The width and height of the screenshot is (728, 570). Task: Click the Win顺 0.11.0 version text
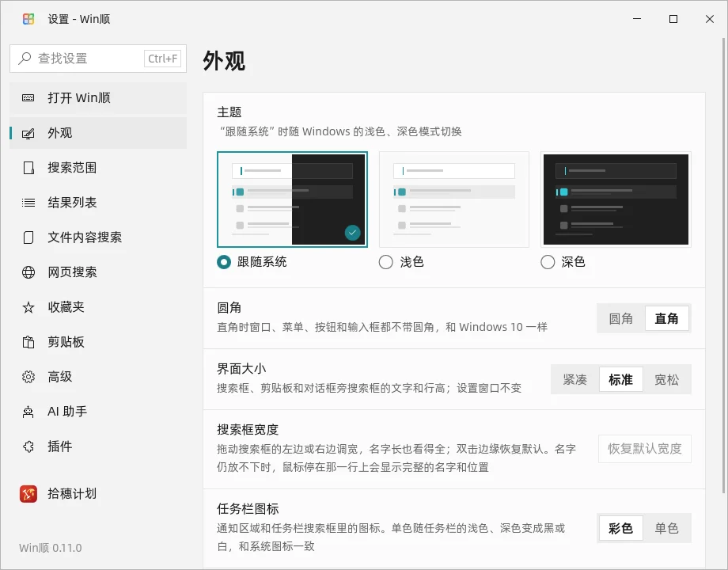(51, 548)
